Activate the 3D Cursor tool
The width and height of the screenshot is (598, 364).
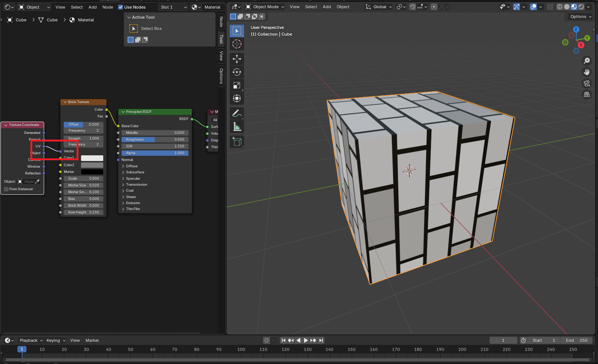(x=236, y=44)
